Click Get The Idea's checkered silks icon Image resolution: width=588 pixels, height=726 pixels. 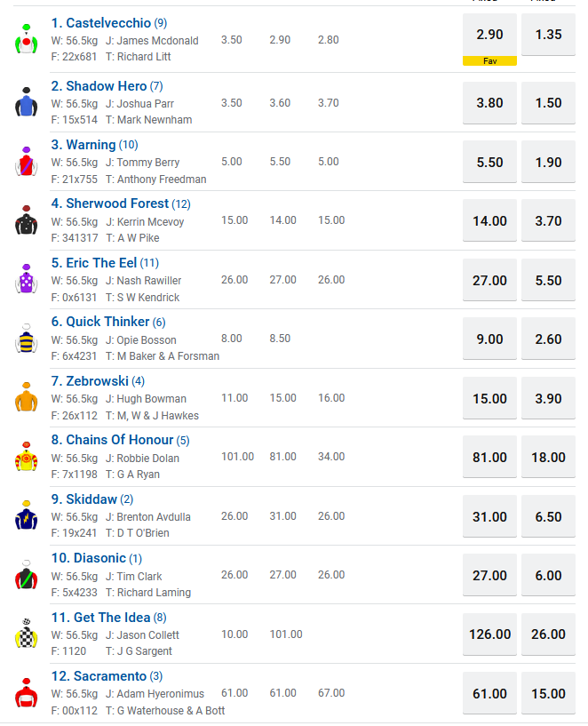click(x=26, y=634)
